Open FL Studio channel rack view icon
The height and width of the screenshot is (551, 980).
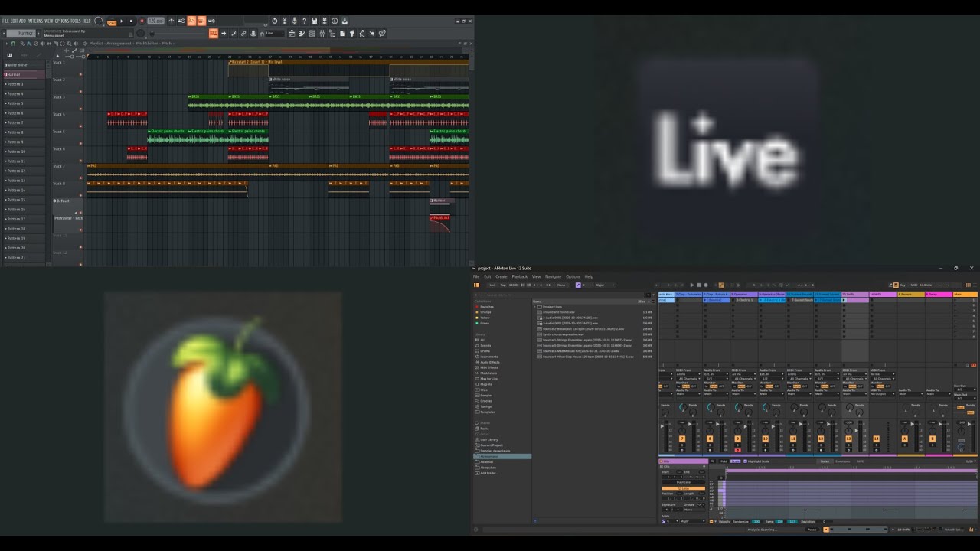[x=312, y=33]
